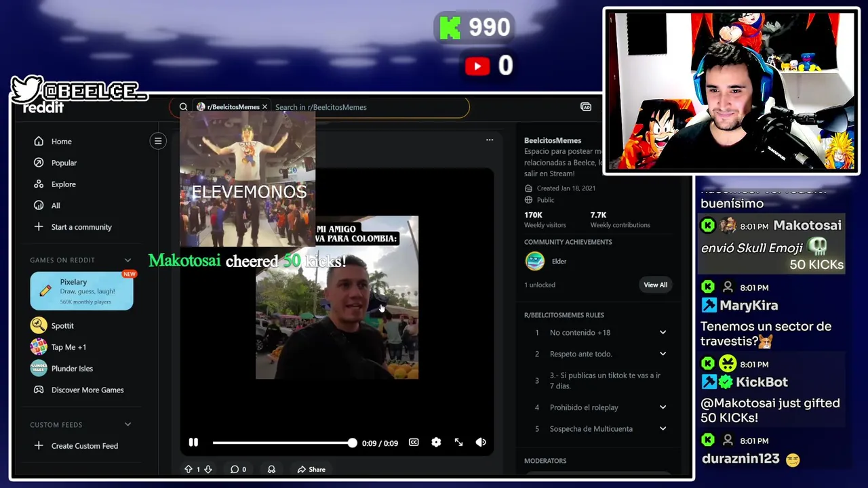868x488 pixels.
Task: Toggle closed captions on the video
Action: pyautogui.click(x=414, y=443)
